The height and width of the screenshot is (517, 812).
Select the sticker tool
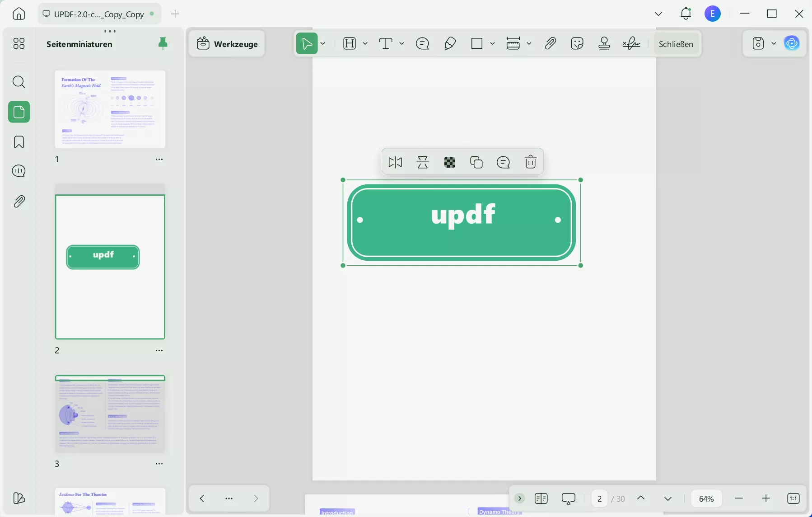click(577, 43)
